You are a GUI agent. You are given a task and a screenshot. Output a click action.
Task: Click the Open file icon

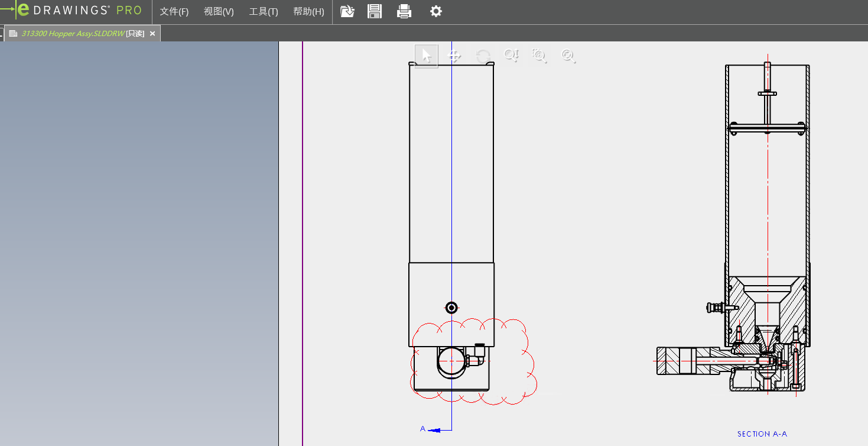tap(347, 11)
